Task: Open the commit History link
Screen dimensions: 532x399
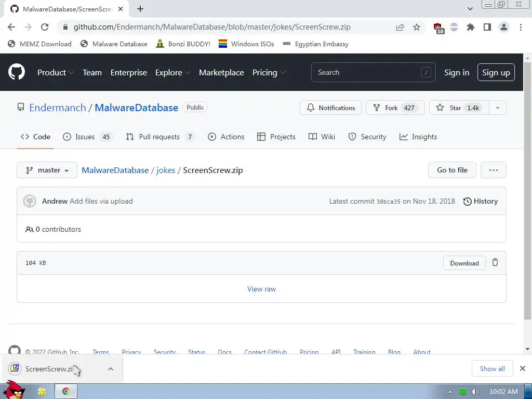Action: point(481,201)
